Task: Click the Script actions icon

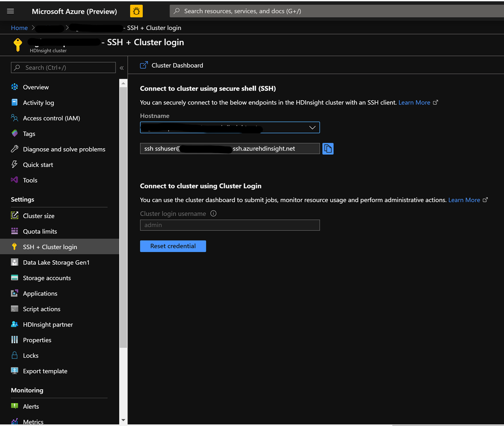Action: pos(15,309)
